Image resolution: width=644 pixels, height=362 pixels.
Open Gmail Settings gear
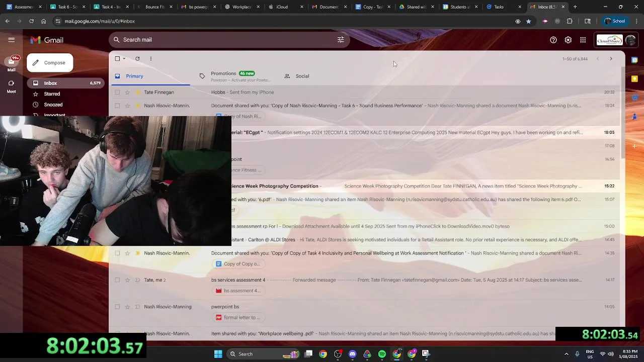point(568,40)
